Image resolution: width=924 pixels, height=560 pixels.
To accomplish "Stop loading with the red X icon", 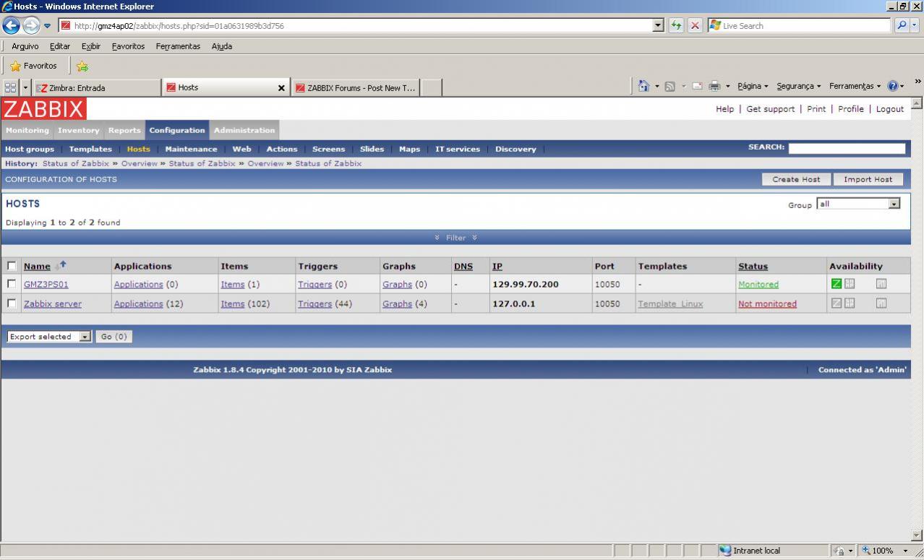I will pyautogui.click(x=695, y=25).
